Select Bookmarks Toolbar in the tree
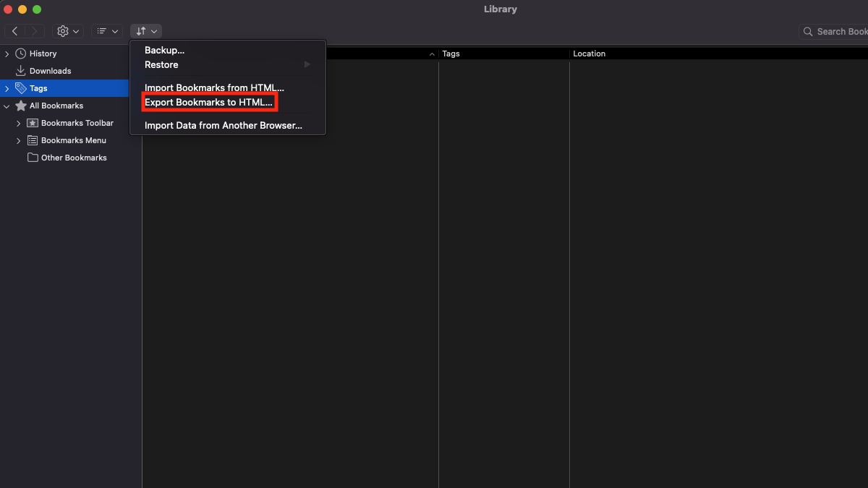Screen dimensions: 868x488 pos(71,123)
